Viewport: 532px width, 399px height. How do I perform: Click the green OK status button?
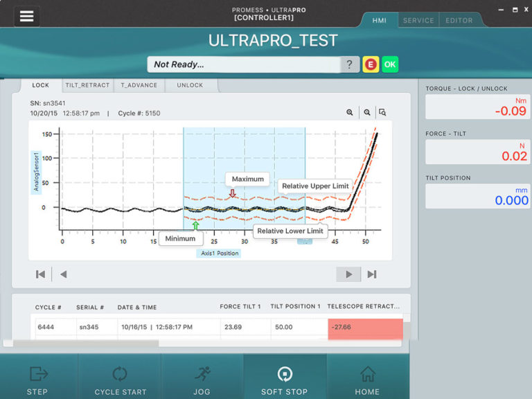point(390,64)
